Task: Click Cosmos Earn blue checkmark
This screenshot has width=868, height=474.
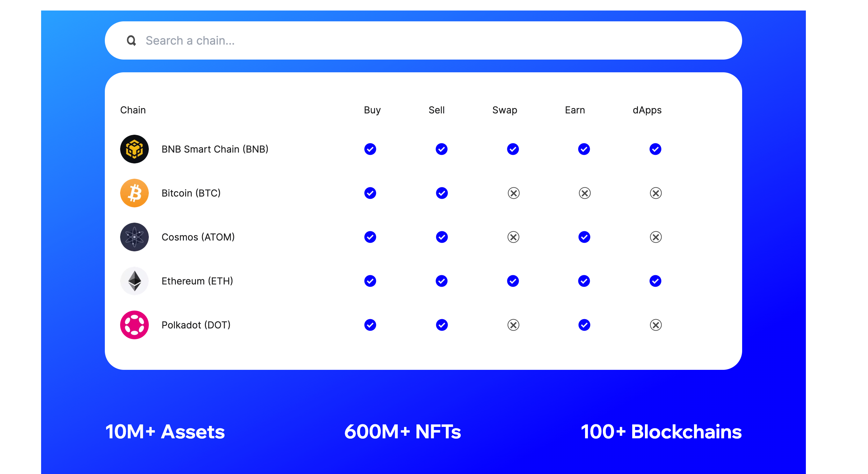Action: tap(584, 237)
